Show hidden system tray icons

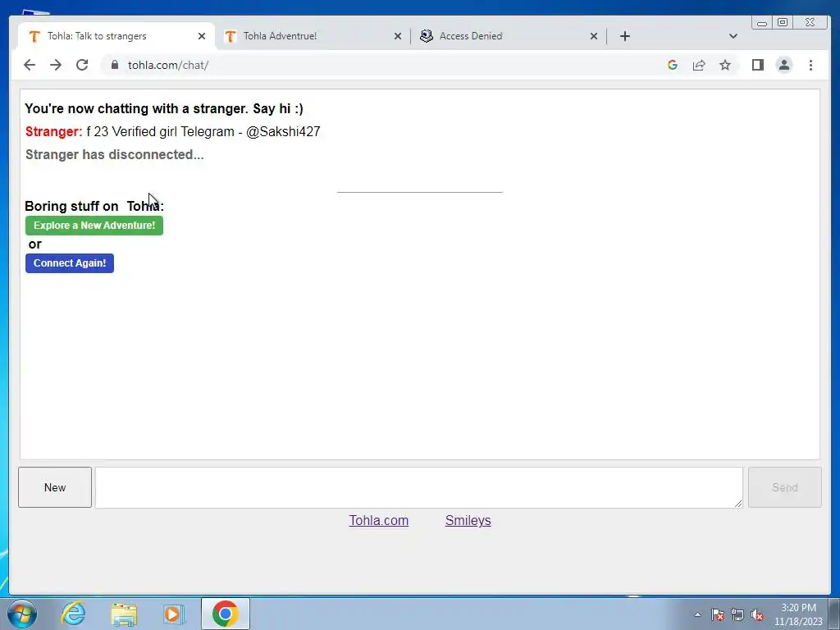click(x=697, y=614)
